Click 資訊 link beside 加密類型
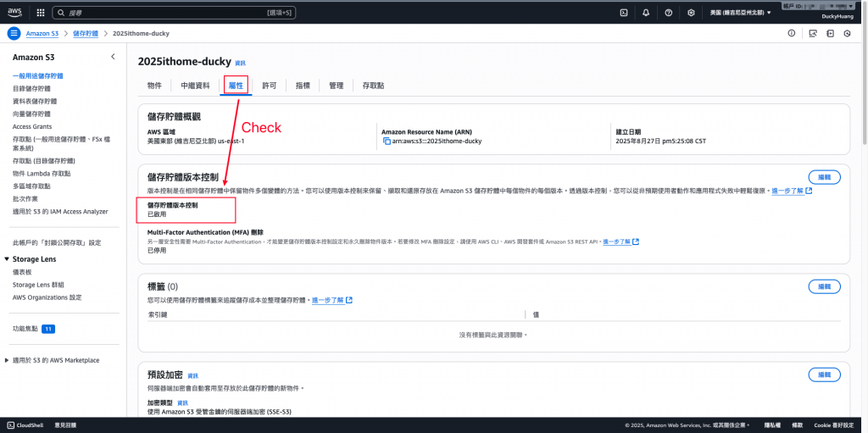868x433 pixels. 183,402
